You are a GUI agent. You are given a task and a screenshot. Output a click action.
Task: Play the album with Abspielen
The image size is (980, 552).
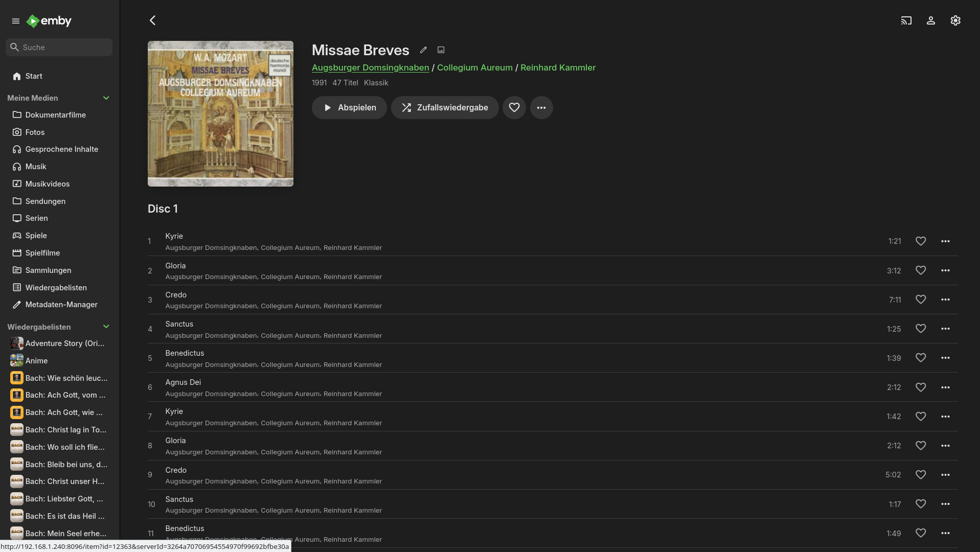(x=349, y=108)
